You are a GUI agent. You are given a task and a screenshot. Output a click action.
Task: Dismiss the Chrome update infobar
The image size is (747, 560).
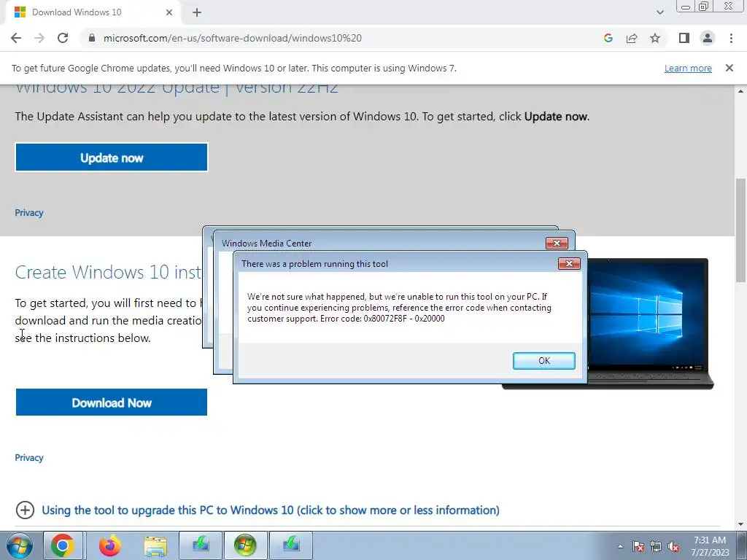tap(729, 68)
